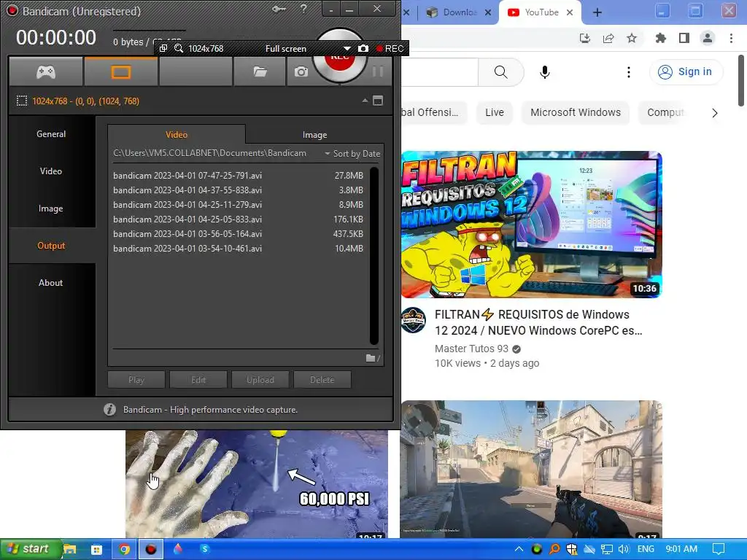Select the Microsoft Windows filter chip
This screenshot has height=560, width=747.
pyautogui.click(x=576, y=112)
